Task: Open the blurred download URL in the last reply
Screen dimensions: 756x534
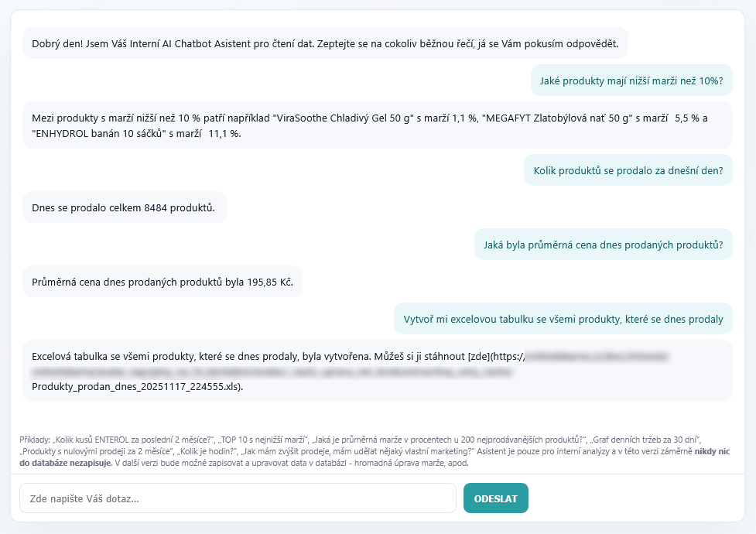Action: click(x=596, y=358)
